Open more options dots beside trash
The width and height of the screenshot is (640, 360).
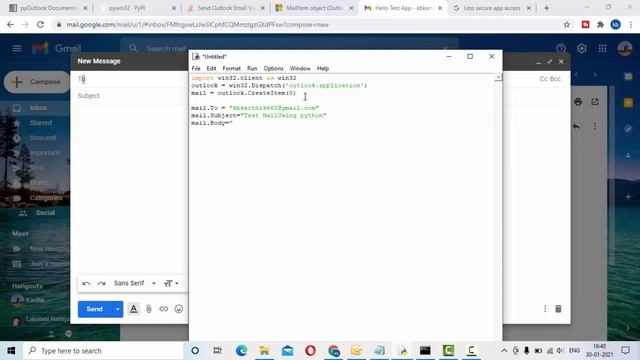[545, 309]
